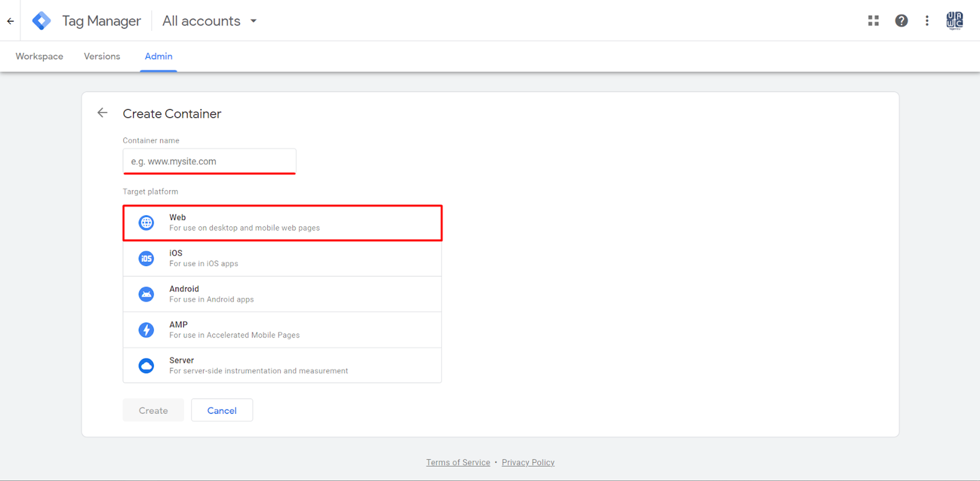This screenshot has height=481, width=980.
Task: Click the account profile avatar
Action: tap(954, 21)
